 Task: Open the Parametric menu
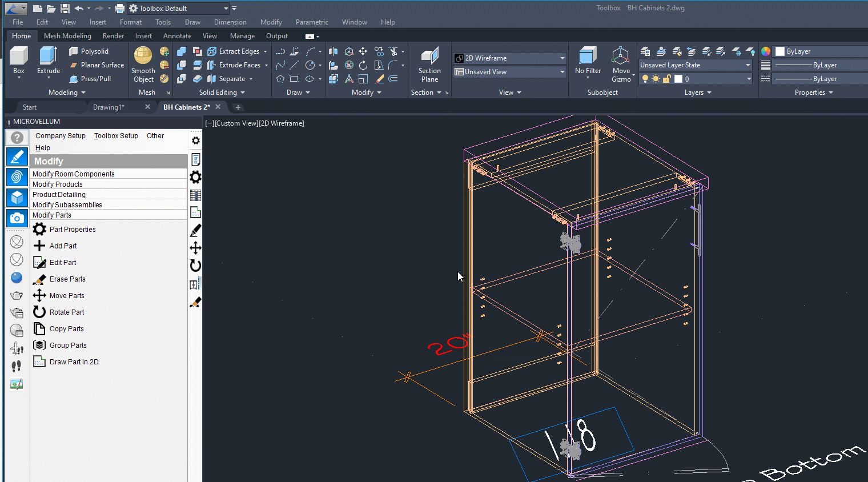[312, 22]
